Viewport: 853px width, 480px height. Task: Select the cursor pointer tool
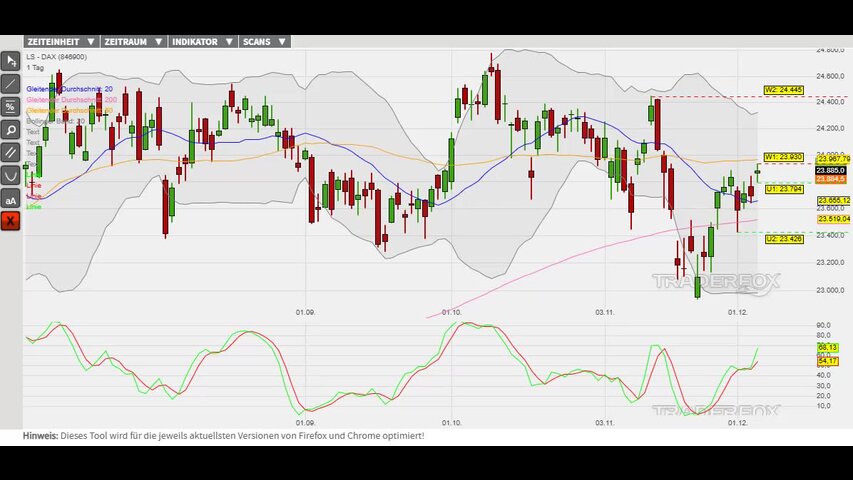click(11, 62)
